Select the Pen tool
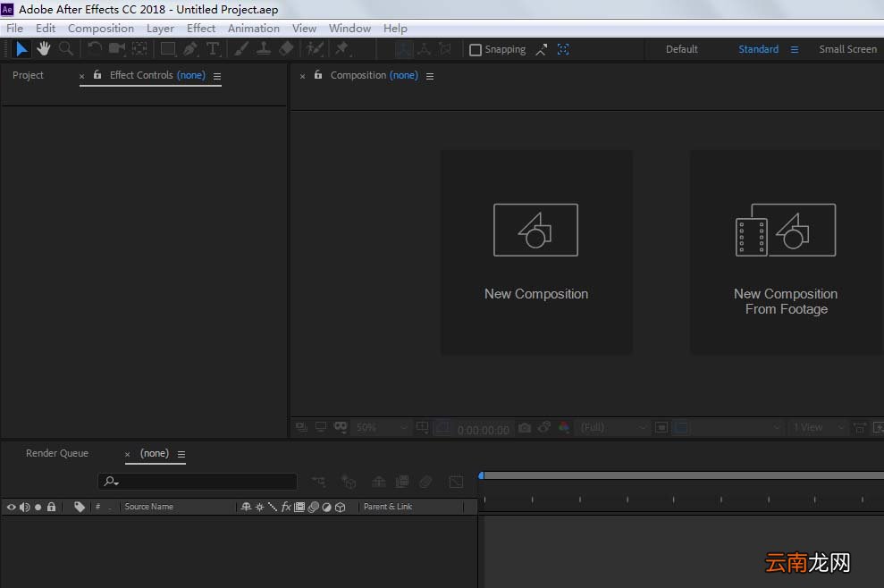884x588 pixels. tap(190, 50)
